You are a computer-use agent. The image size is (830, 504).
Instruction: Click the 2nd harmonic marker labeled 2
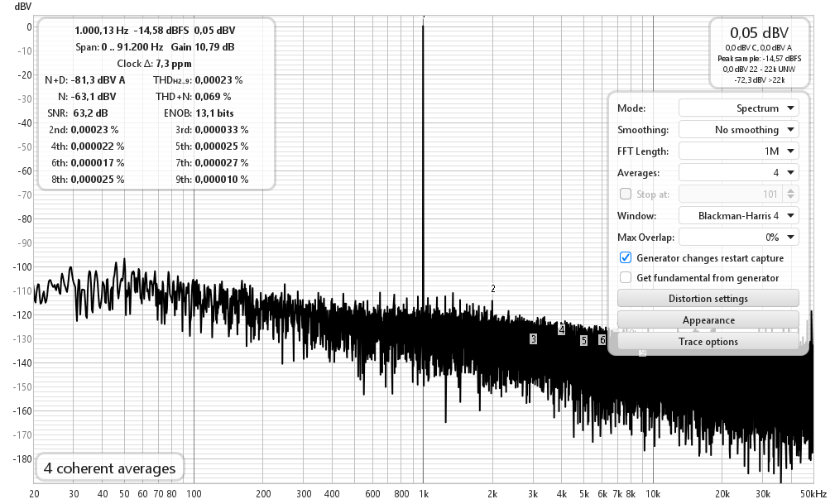click(493, 289)
